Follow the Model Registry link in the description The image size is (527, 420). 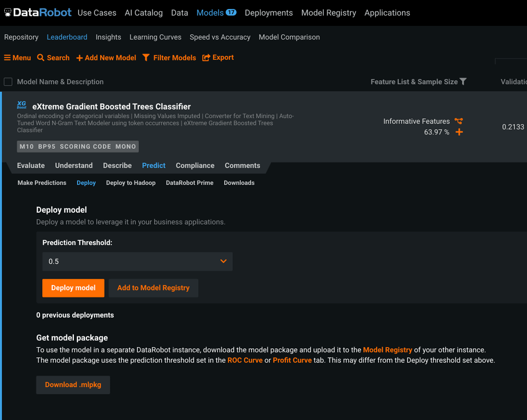point(388,350)
